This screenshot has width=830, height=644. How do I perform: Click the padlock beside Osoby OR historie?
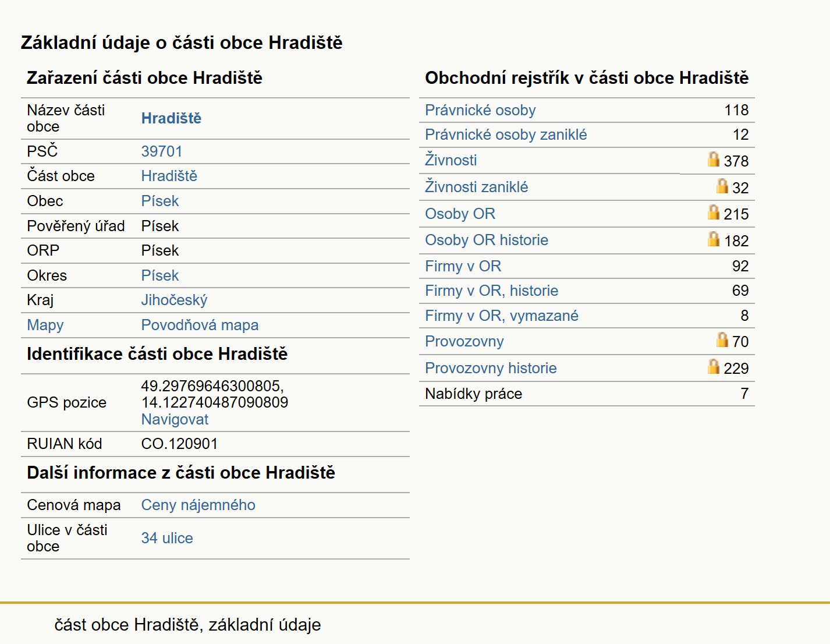tap(714, 239)
